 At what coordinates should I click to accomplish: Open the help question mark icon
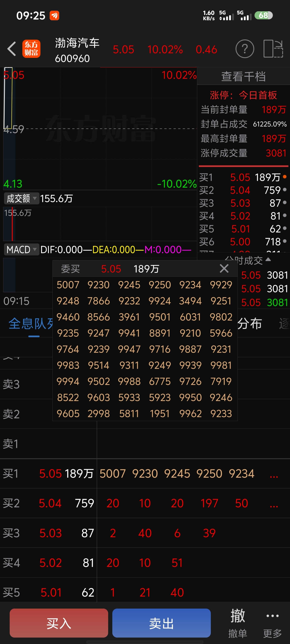click(x=245, y=49)
